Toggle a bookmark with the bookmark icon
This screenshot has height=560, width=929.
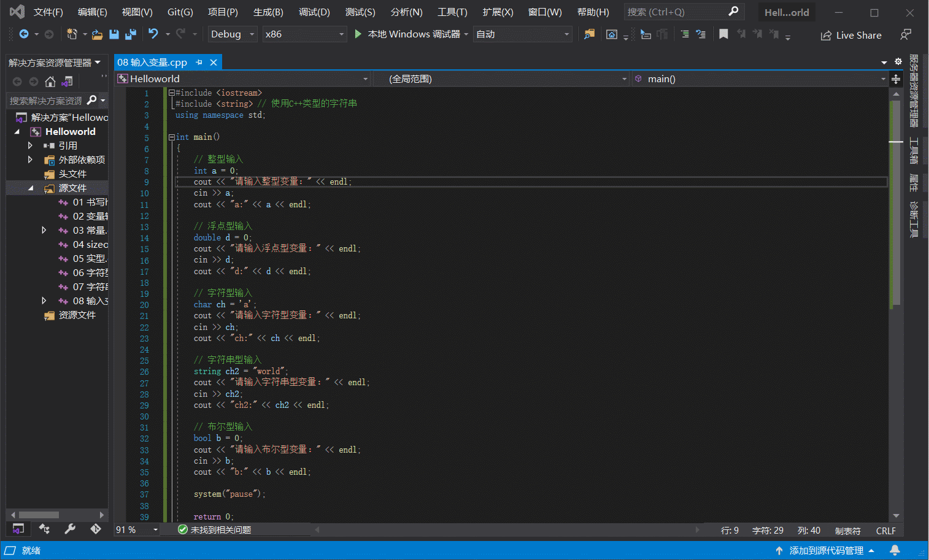pos(723,34)
